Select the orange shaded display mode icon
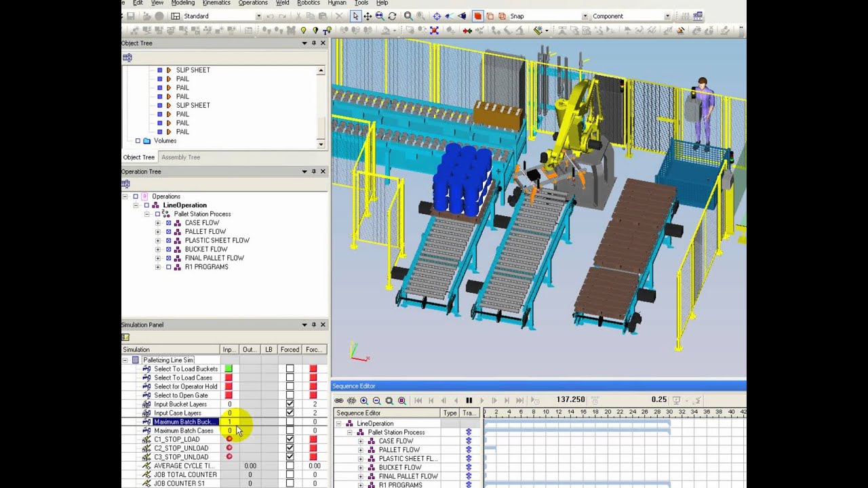Viewport: 868px width, 488px height. coord(478,16)
